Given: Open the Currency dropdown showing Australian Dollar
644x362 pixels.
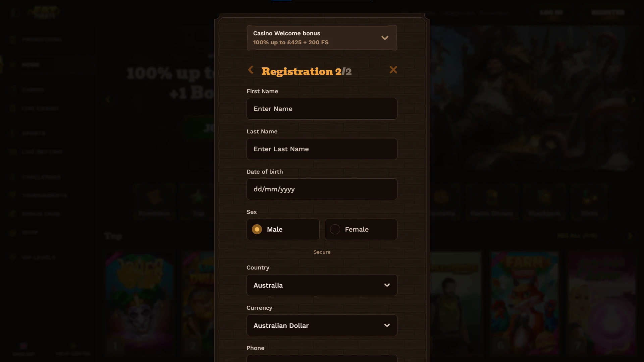Looking at the screenshot, I should point(322,325).
